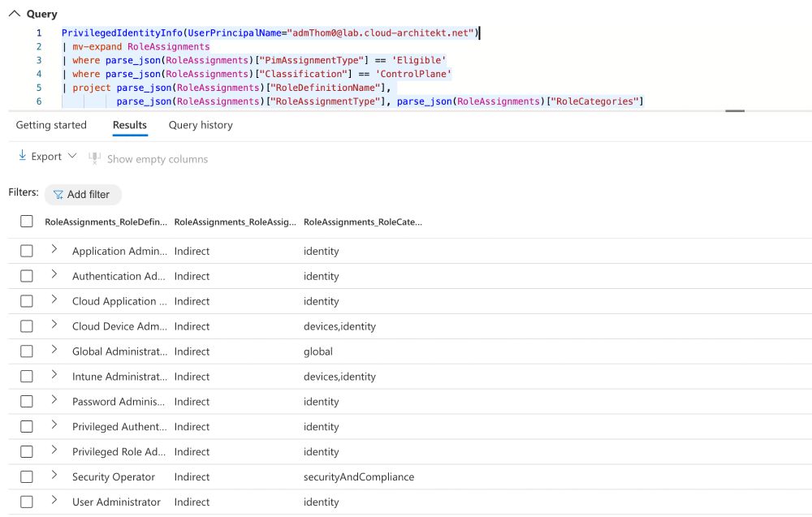Image resolution: width=812 pixels, height=517 pixels.
Task: Expand the Privileged Role Ad row
Action: click(54, 450)
